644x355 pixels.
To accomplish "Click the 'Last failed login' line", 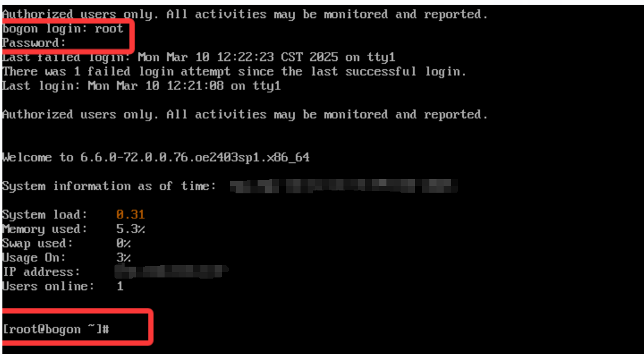I will [x=199, y=57].
